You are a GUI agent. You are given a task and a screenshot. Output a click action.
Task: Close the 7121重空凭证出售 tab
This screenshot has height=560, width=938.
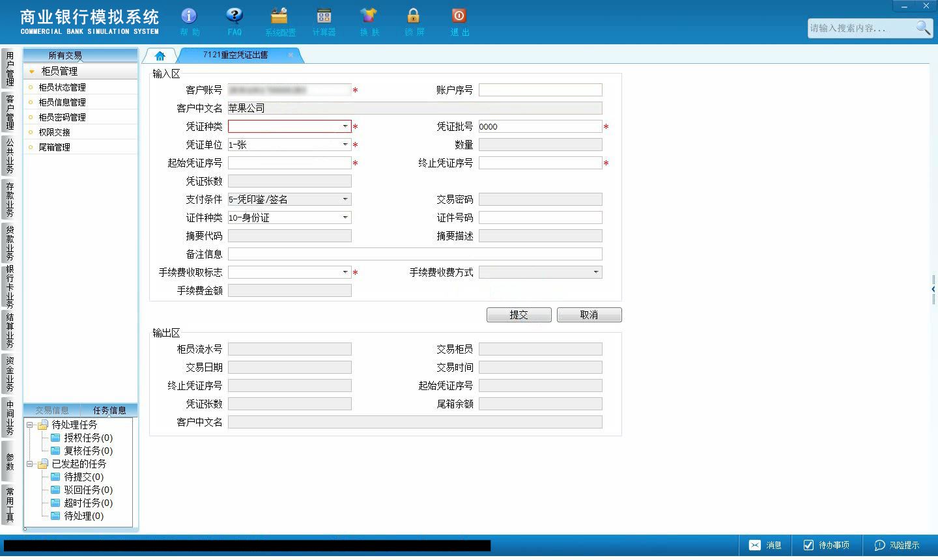point(291,55)
